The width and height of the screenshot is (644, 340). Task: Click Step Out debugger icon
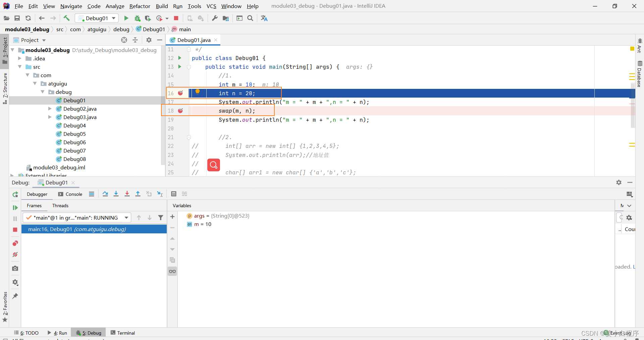(138, 194)
